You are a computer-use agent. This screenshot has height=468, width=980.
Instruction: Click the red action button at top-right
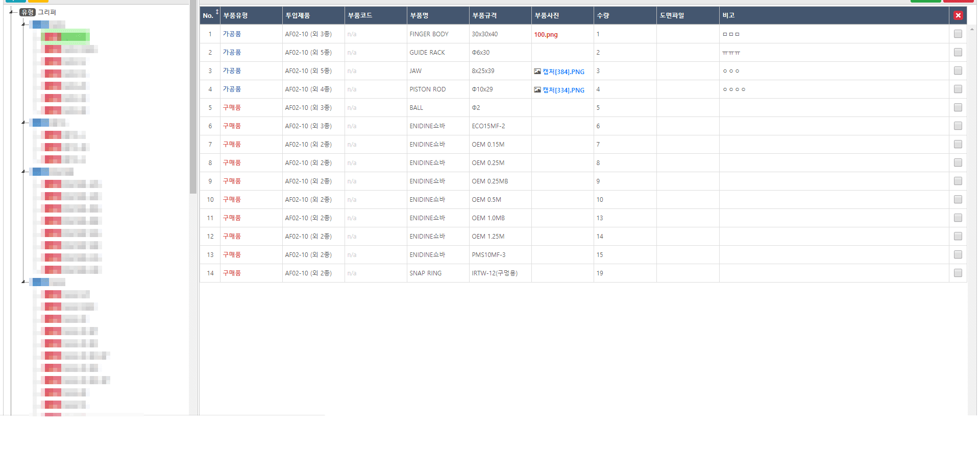click(x=958, y=1)
